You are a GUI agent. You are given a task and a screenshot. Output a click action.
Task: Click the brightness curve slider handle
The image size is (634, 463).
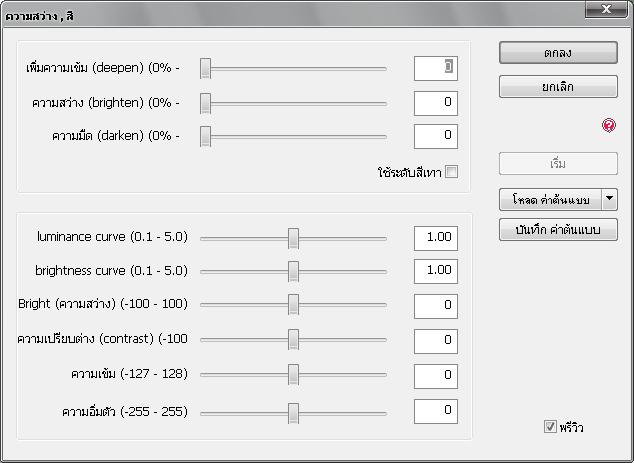[x=294, y=271]
